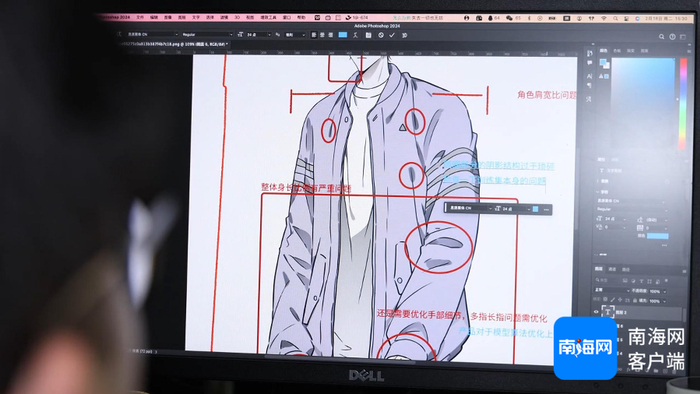The image size is (700, 394).
Task: Open more type options ellipsis in Properties
Action: (x=664, y=245)
